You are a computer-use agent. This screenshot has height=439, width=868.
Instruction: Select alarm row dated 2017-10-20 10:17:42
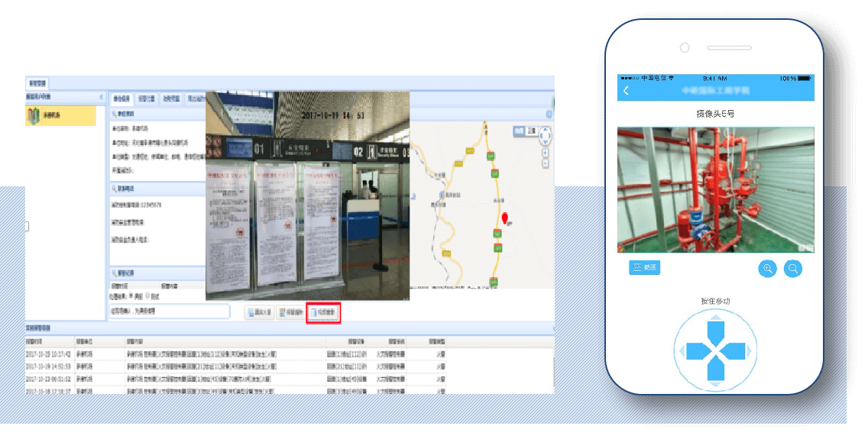(x=235, y=353)
